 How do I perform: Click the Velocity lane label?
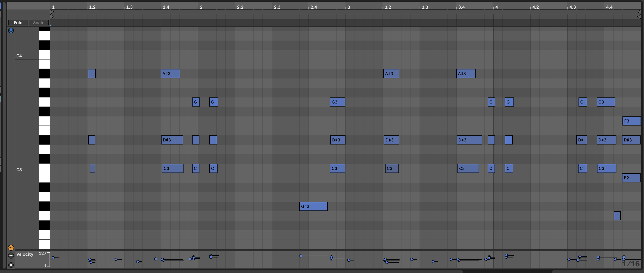pyautogui.click(x=25, y=254)
